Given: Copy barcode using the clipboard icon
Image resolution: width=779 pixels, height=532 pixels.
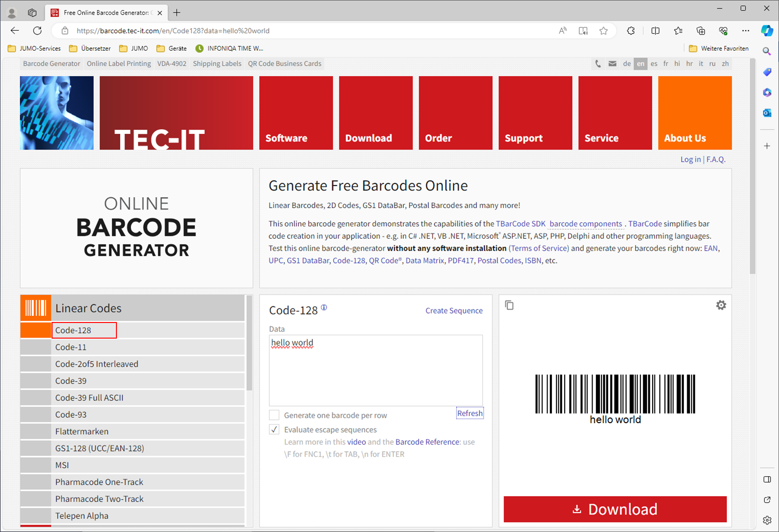Looking at the screenshot, I should point(509,305).
